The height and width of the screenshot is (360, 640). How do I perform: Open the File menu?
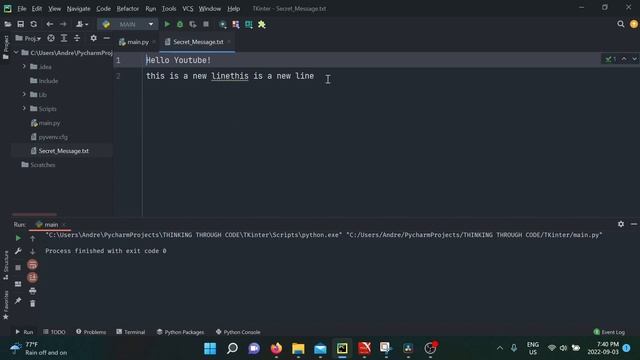click(22, 9)
